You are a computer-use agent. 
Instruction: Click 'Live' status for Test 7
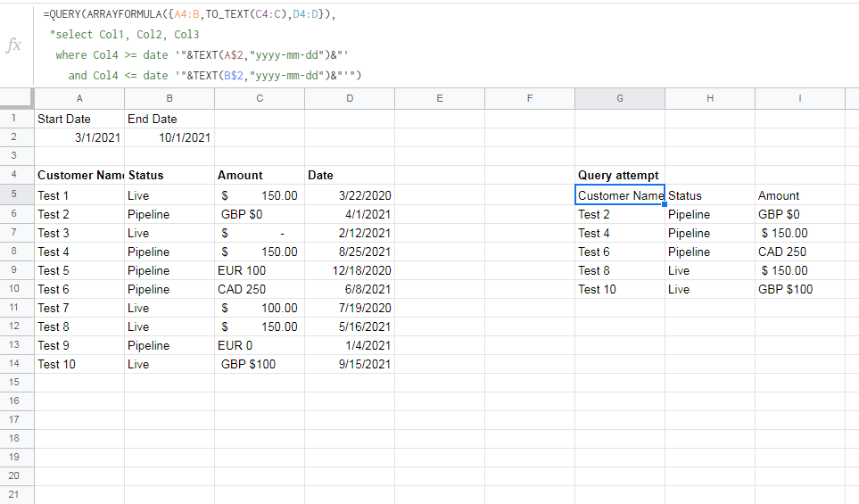(x=169, y=308)
